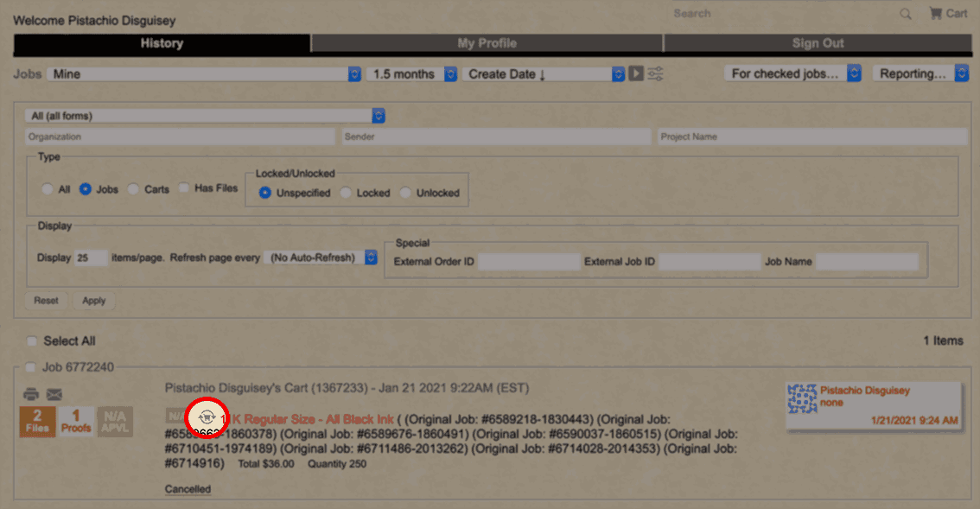Switch to the My Profile tab
Image resolution: width=980 pixels, height=509 pixels.
(487, 43)
